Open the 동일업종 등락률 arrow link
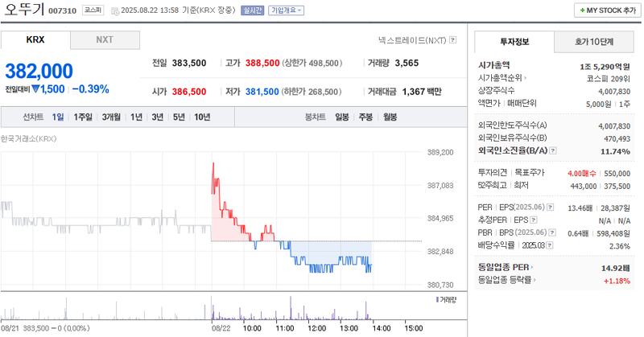 tap(535, 280)
